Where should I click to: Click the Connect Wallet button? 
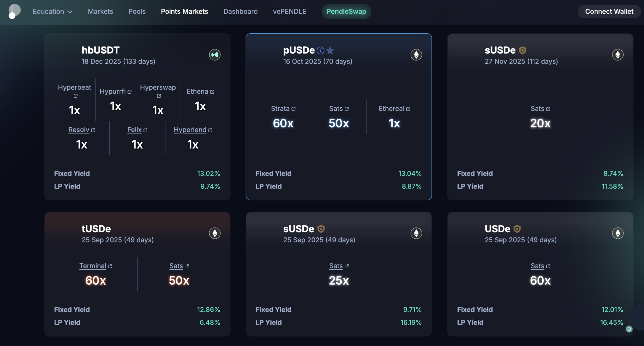point(609,11)
